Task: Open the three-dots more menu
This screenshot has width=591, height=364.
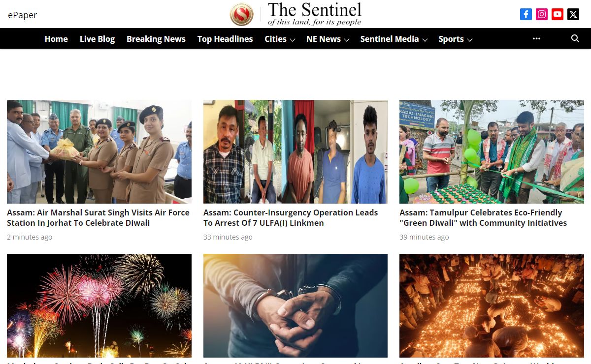Action: (x=537, y=38)
